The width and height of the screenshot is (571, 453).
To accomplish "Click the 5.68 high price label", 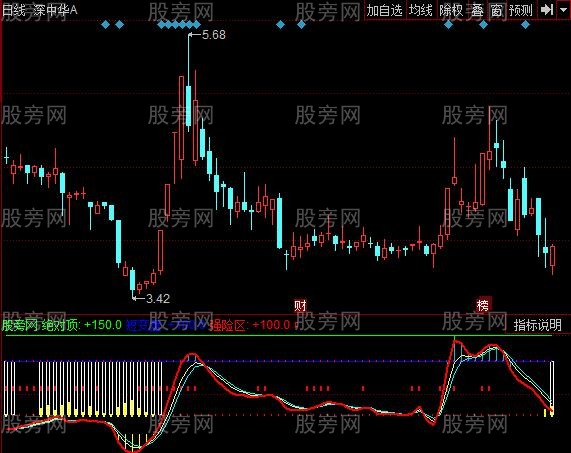I will (213, 35).
